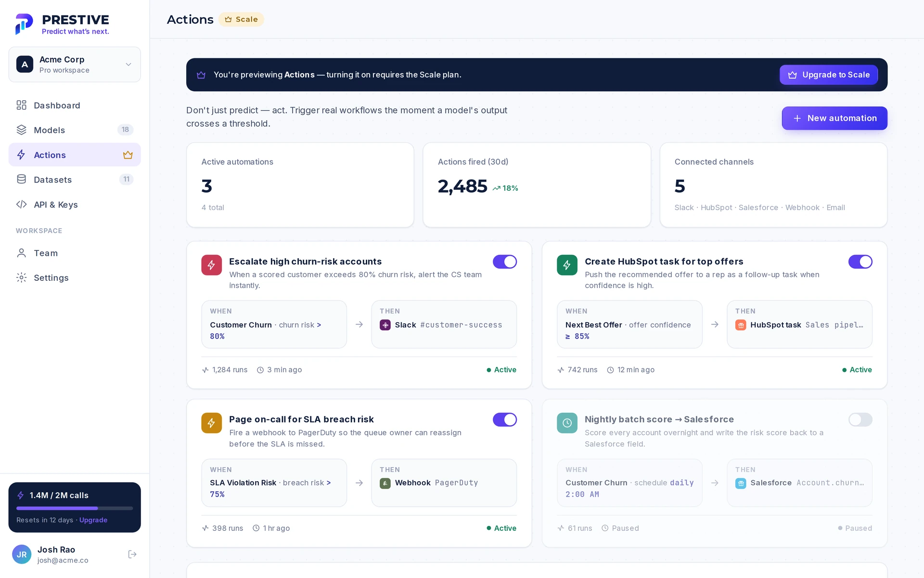Viewport: 924px width, 578px height.
Task: Click the API calls usage progress bar
Action: 75,508
